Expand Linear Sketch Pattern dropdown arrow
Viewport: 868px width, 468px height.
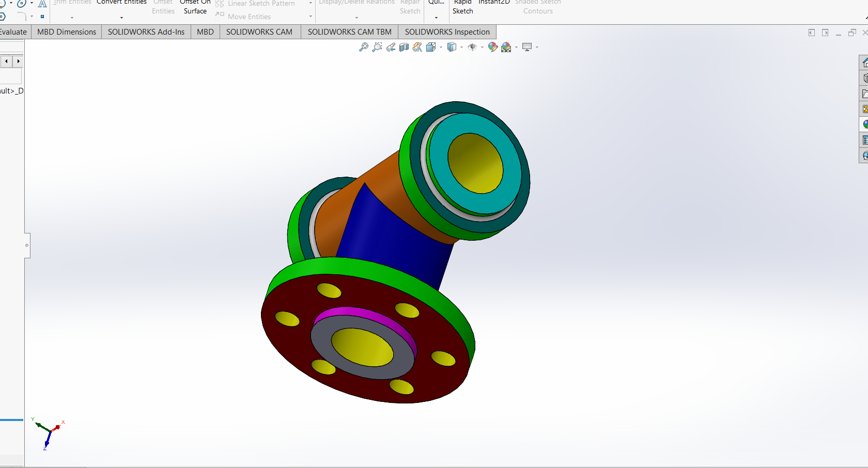[x=311, y=3]
